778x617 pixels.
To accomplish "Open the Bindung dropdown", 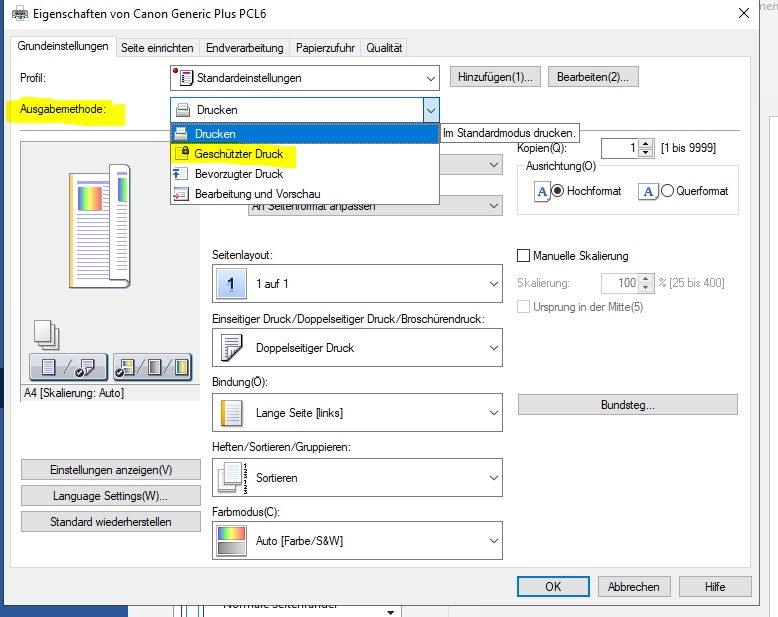I will click(x=357, y=413).
